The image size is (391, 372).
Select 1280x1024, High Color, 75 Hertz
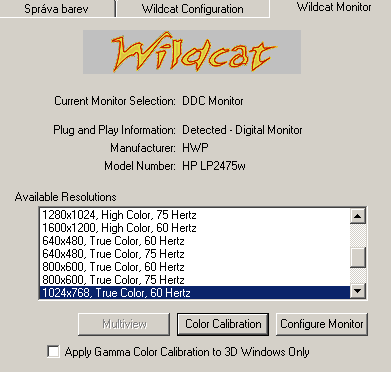pos(195,215)
